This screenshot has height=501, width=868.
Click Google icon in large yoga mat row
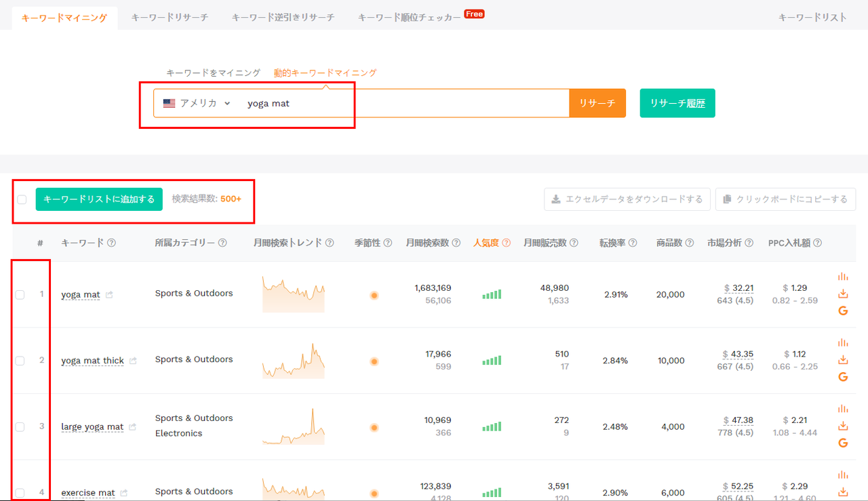tap(843, 443)
